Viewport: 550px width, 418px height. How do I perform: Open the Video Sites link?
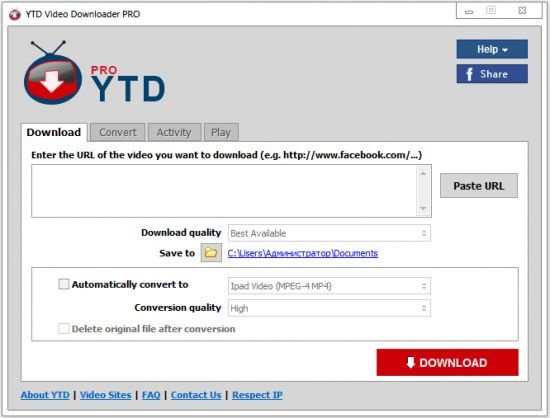tap(106, 395)
